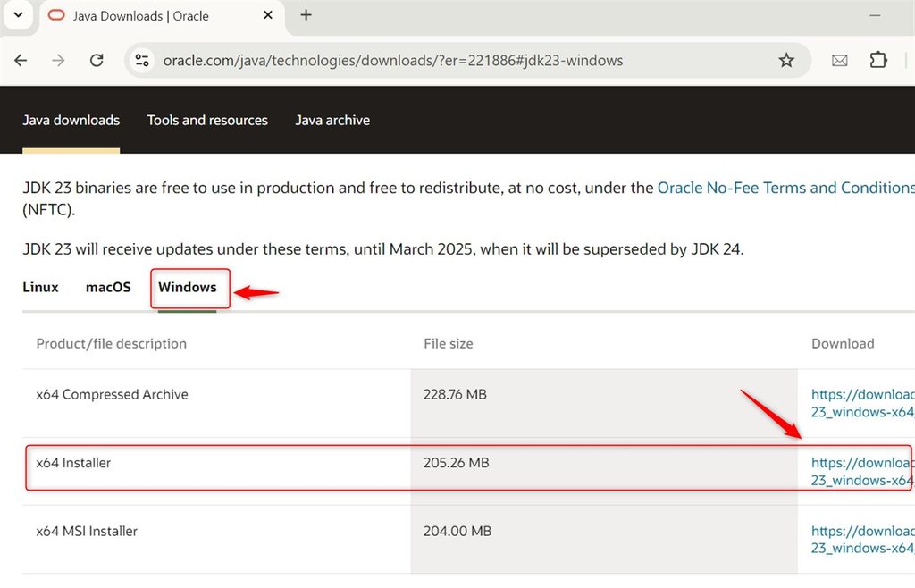Switch to the Linux downloads tab

click(x=40, y=287)
